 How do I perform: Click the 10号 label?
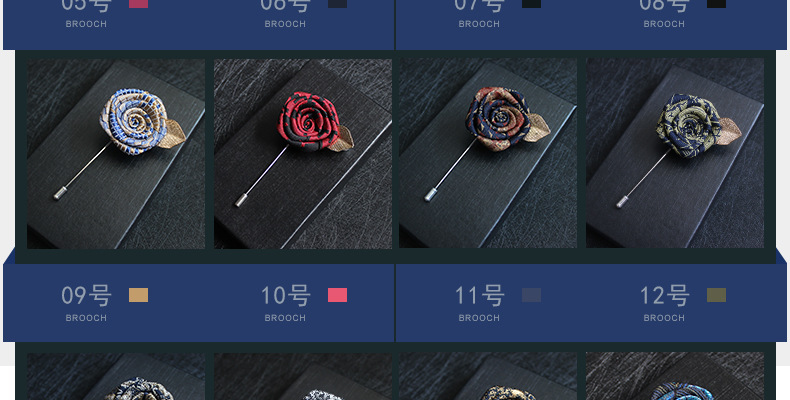click(286, 296)
